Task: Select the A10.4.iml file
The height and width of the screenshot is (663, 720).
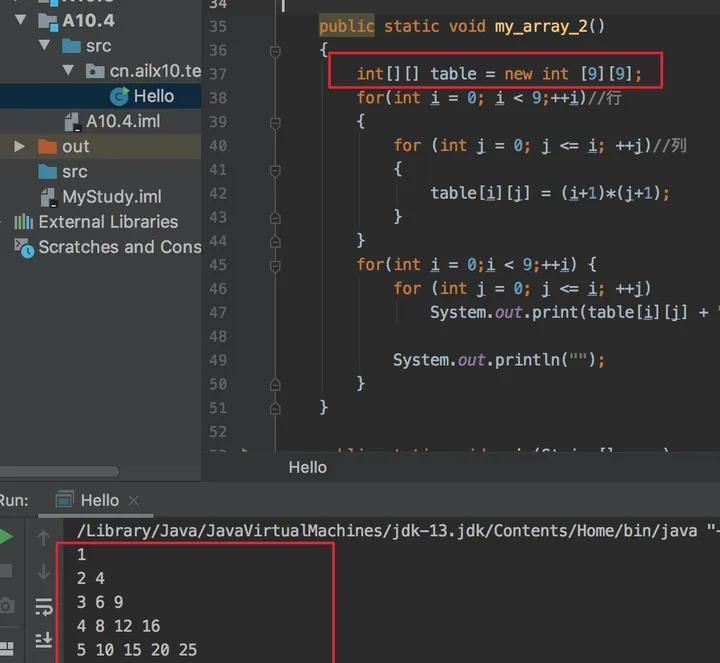Action: [122, 121]
